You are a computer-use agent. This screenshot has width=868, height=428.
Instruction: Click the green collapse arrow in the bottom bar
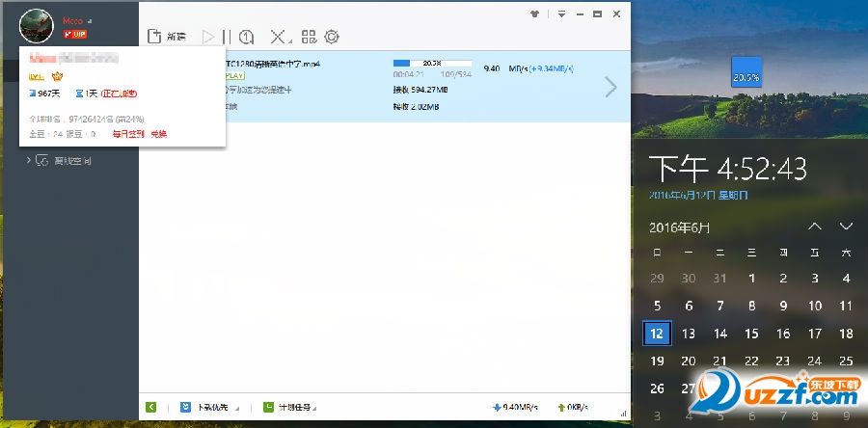(x=151, y=407)
